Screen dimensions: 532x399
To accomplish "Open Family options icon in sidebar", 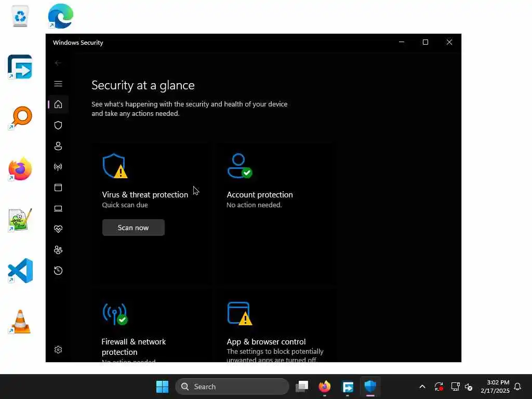I will 58,250.
